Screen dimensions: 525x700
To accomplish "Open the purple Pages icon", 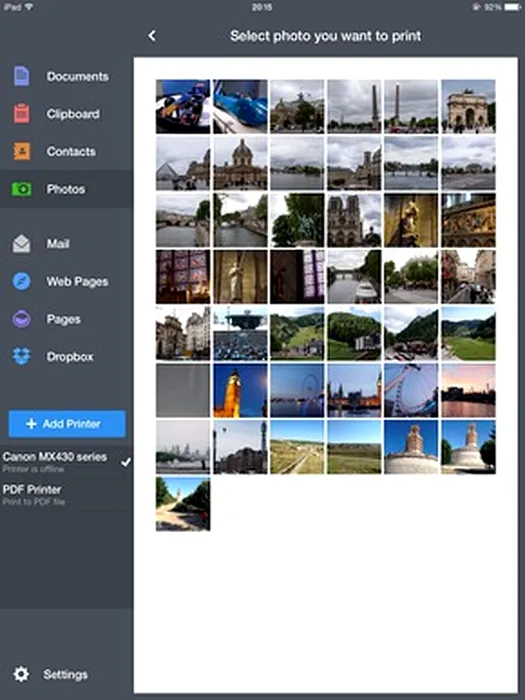I will pyautogui.click(x=21, y=319).
